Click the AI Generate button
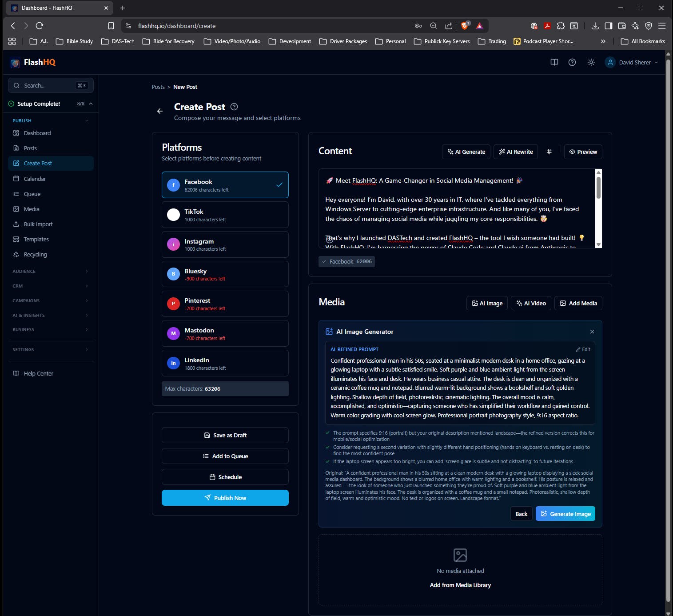Image resolution: width=673 pixels, height=616 pixels. point(466,152)
